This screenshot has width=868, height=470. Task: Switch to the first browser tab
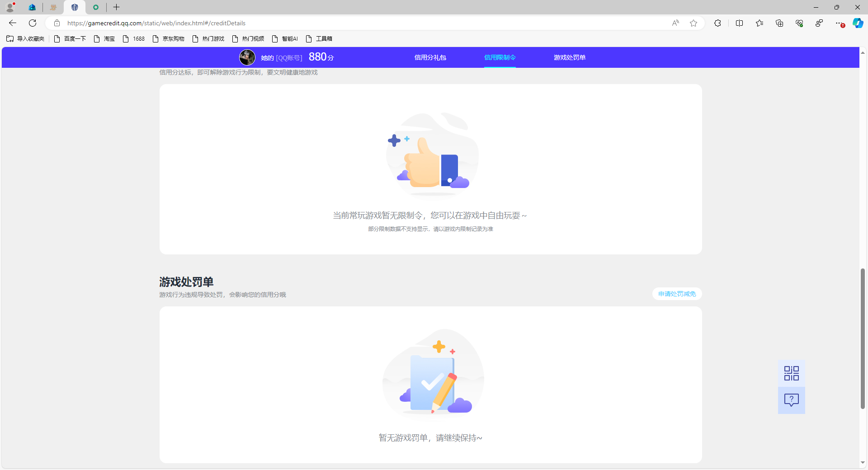[x=32, y=7]
